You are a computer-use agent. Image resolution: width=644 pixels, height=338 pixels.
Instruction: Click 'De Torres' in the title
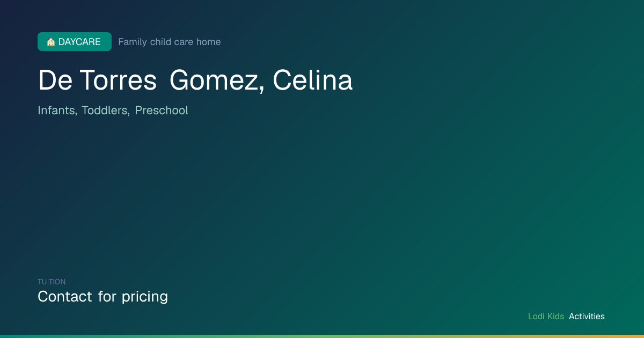(x=97, y=80)
